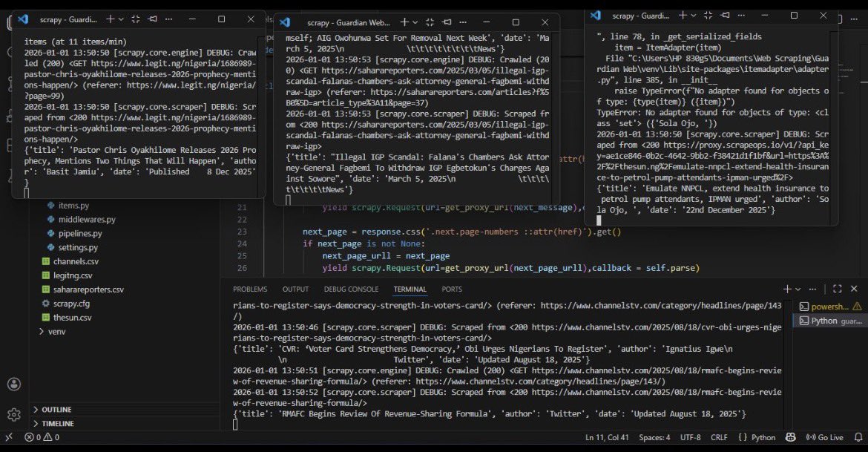Pin the middle Guardian Web window on top
The image size is (868, 452).
coord(447,22)
